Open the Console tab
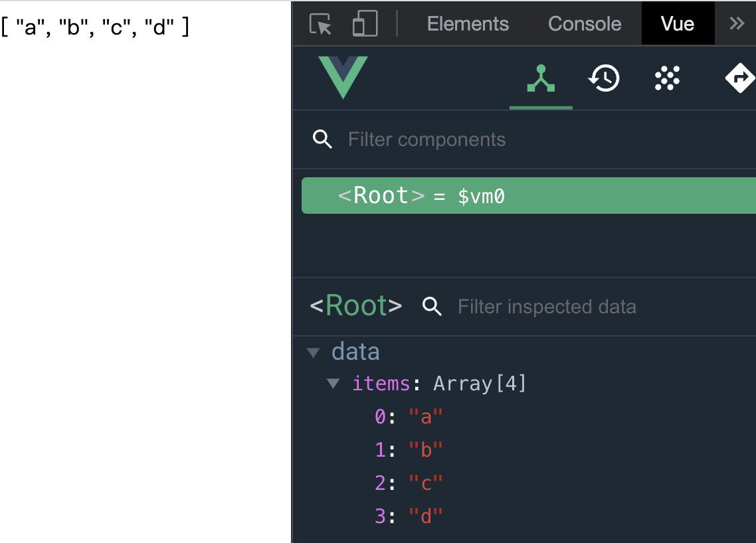 pyautogui.click(x=584, y=23)
